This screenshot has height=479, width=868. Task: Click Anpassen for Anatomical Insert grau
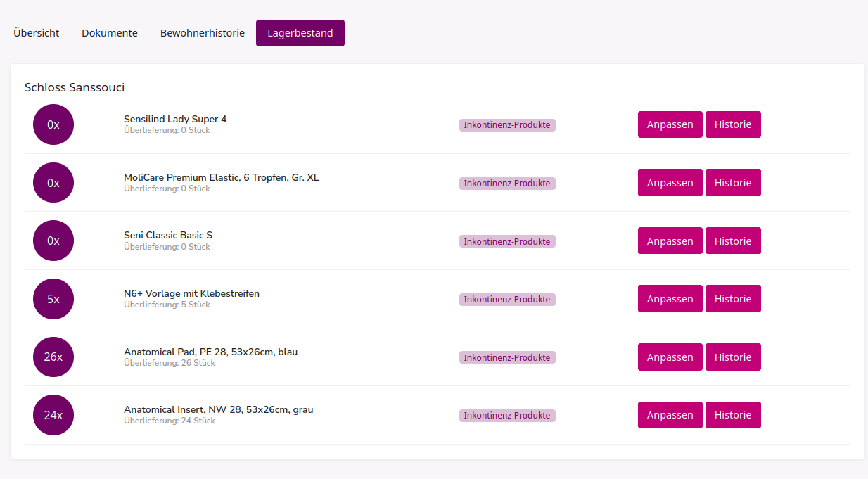pyautogui.click(x=670, y=415)
